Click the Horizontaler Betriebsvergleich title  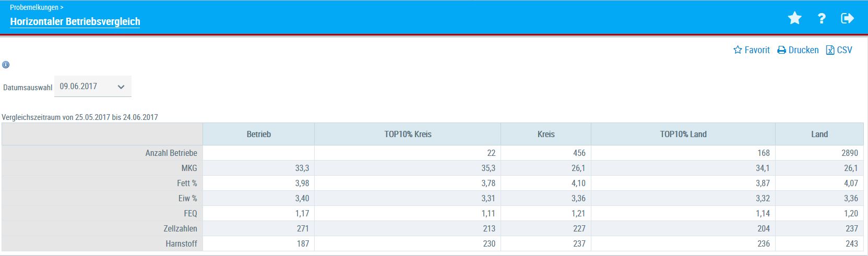click(75, 22)
